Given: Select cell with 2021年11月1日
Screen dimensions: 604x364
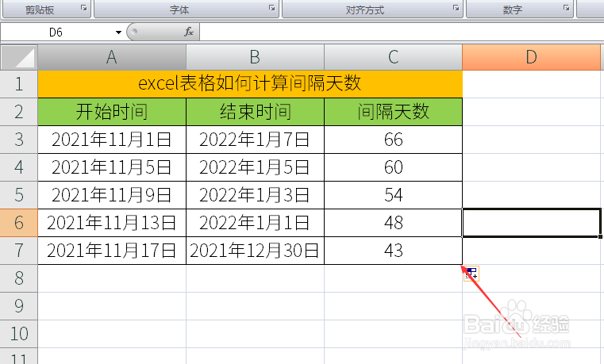Looking at the screenshot, I should (x=112, y=140).
